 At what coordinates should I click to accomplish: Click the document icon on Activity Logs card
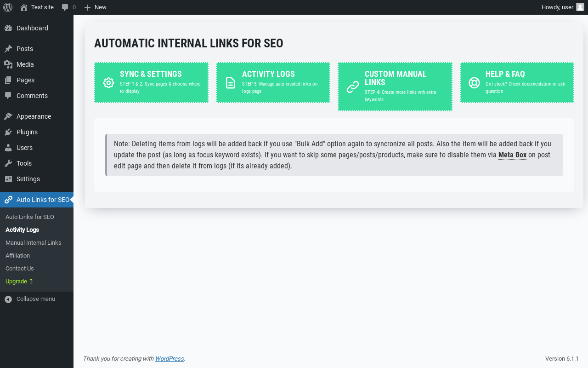tap(231, 83)
